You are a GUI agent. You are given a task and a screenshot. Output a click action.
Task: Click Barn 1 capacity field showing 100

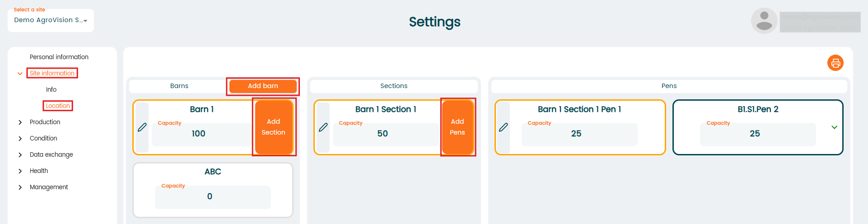(199, 134)
